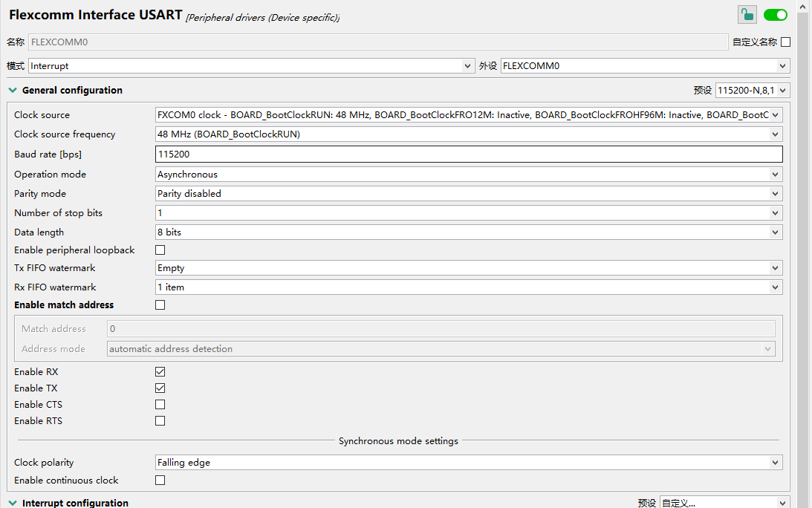Image resolution: width=812 pixels, height=508 pixels.
Task: Open the Clock source frequency dropdown
Action: [x=469, y=134]
